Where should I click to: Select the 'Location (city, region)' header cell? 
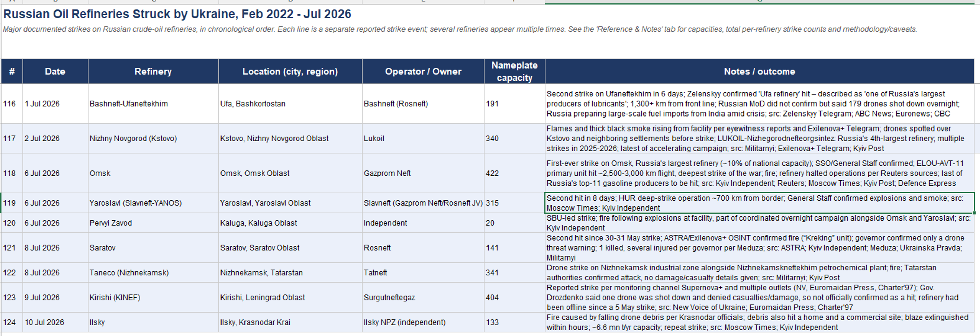[290, 71]
